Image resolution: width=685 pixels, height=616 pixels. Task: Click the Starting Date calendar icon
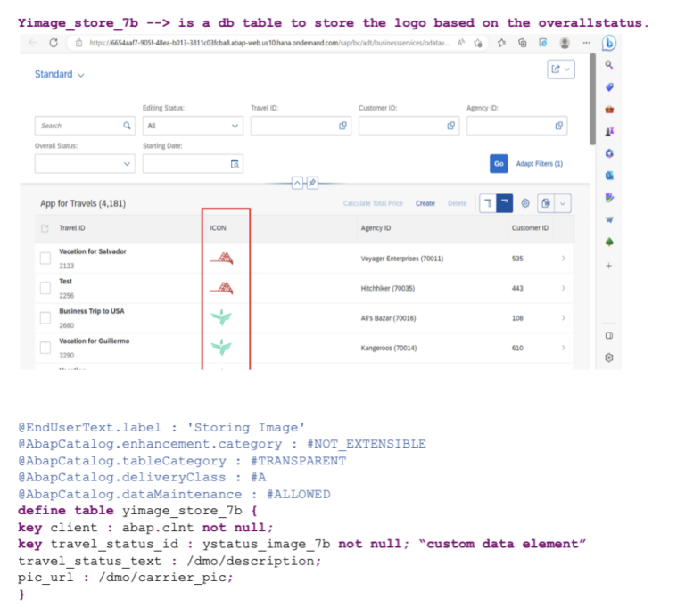click(x=235, y=164)
